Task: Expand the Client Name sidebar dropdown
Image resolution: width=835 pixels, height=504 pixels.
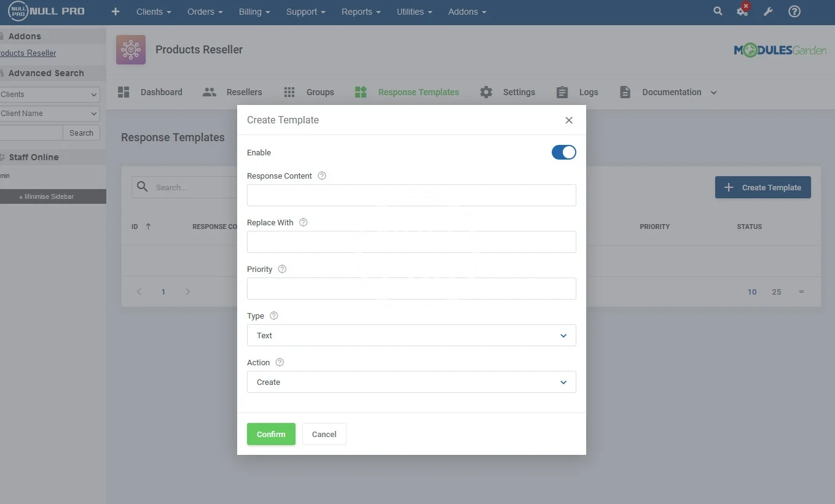Action: (49, 114)
